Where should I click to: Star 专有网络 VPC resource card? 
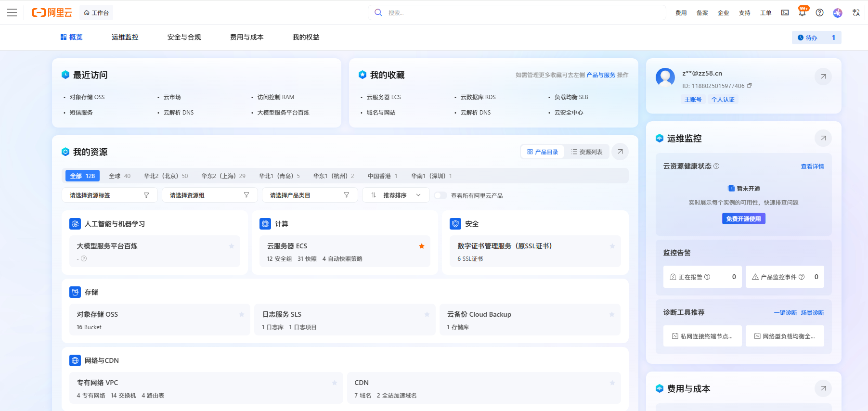point(335,383)
